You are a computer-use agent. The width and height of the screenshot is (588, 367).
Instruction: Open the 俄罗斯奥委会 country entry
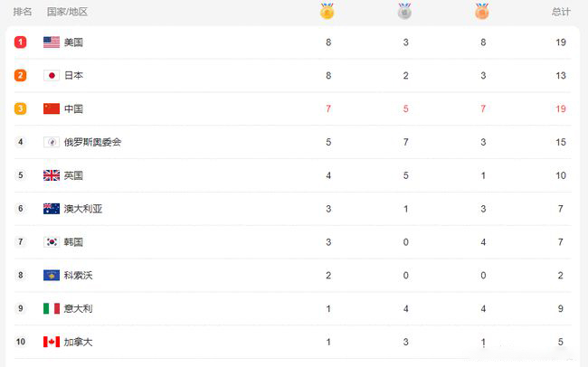click(92, 142)
